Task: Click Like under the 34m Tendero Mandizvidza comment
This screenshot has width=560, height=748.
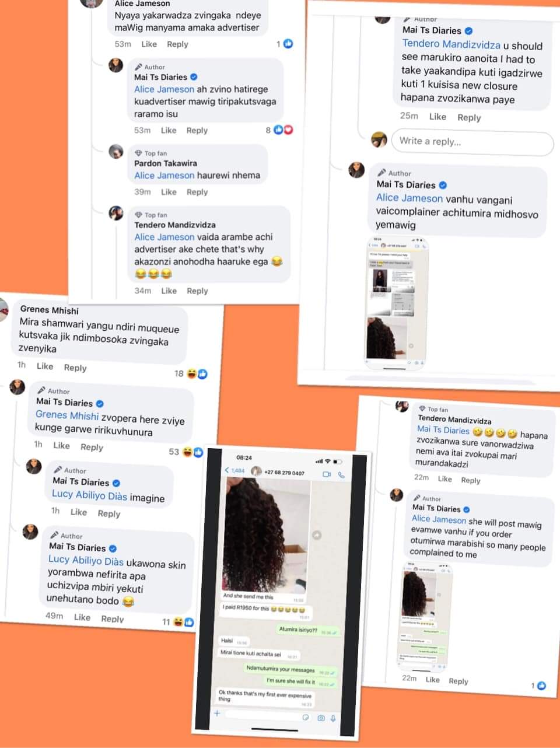Action: point(169,291)
